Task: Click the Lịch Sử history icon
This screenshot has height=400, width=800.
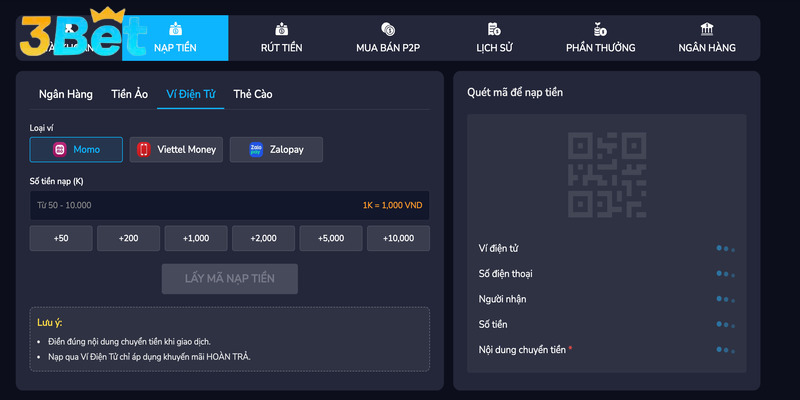Action: [494, 29]
